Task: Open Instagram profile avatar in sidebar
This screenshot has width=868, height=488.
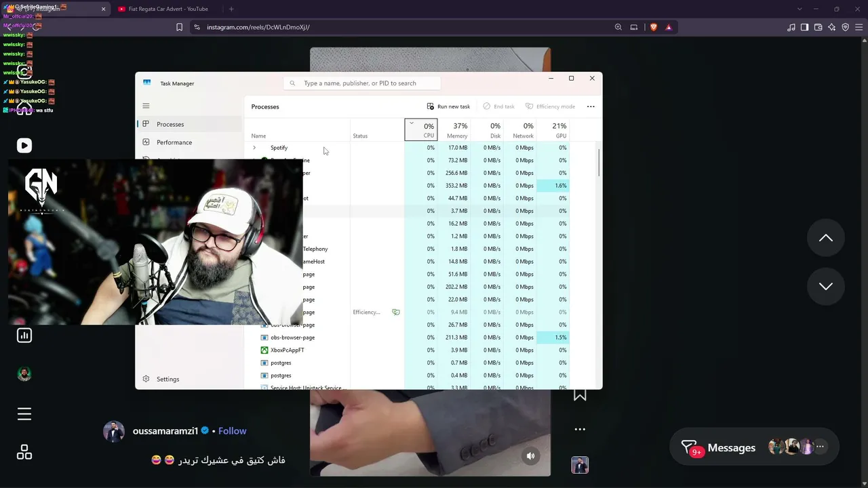Action: [x=24, y=374]
